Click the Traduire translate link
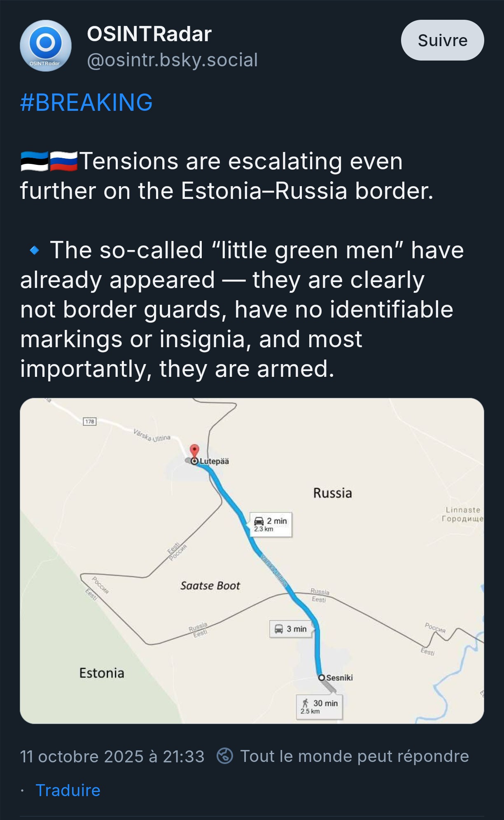Screen dimensions: 504x820 68,790
